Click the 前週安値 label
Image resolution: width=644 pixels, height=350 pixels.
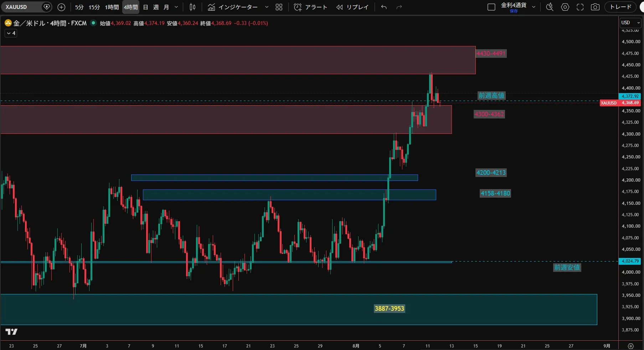pyautogui.click(x=567, y=268)
